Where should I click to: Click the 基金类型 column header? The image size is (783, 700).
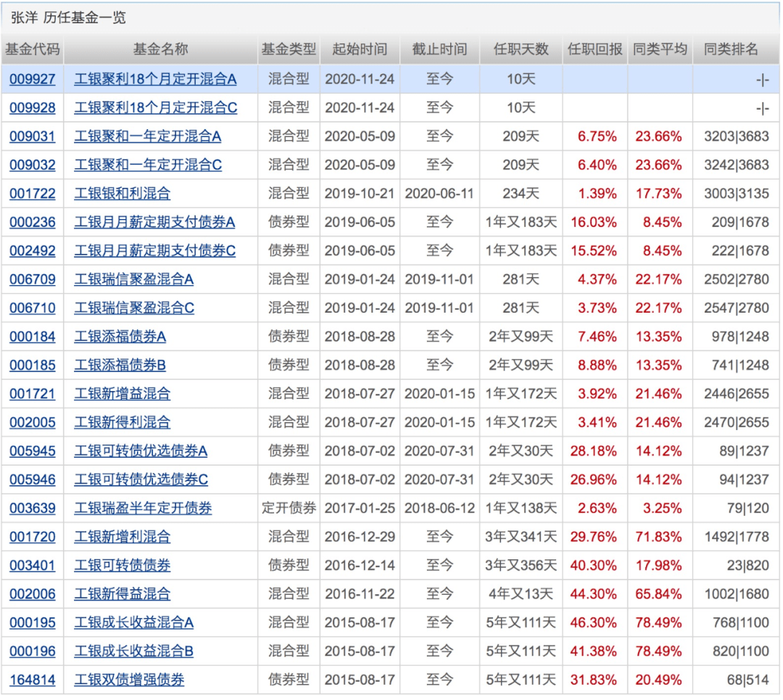(289, 49)
